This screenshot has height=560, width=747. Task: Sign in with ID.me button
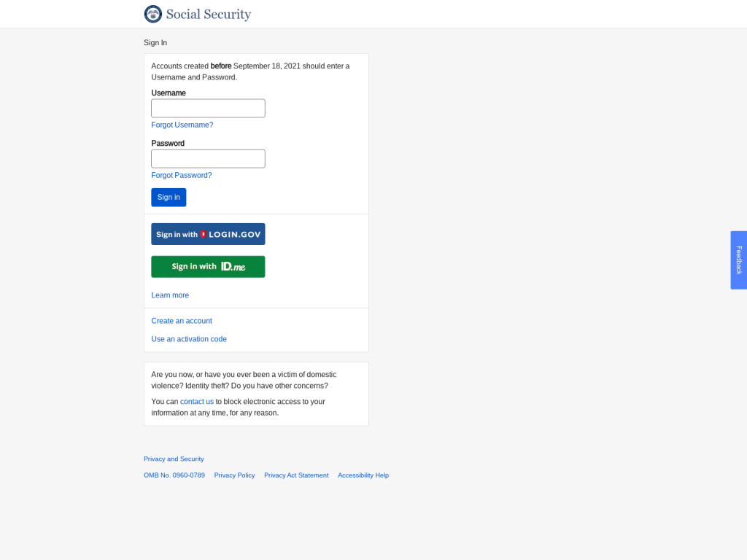pos(208,267)
